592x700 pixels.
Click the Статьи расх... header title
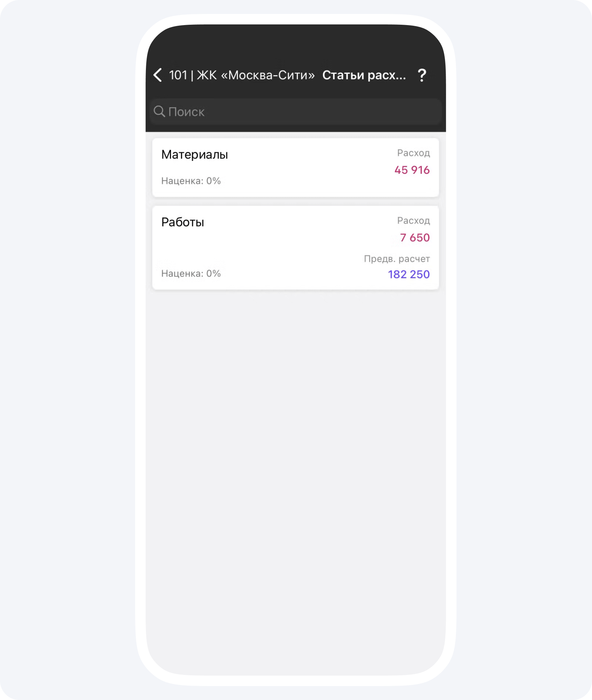pyautogui.click(x=364, y=75)
